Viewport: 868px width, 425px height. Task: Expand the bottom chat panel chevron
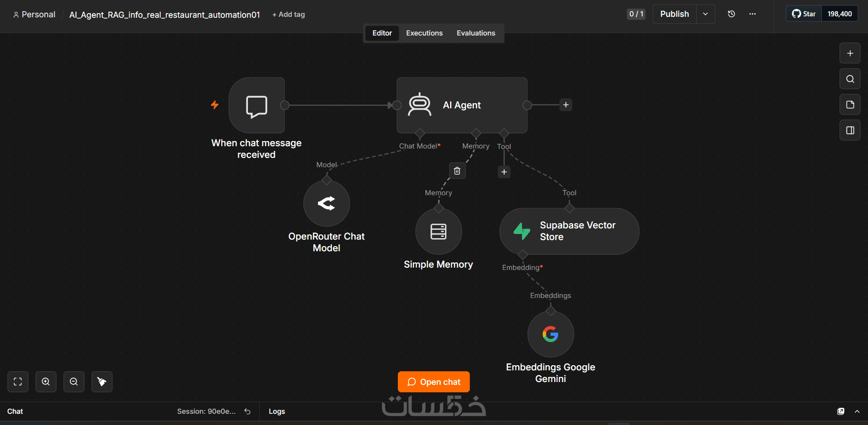pos(857,411)
